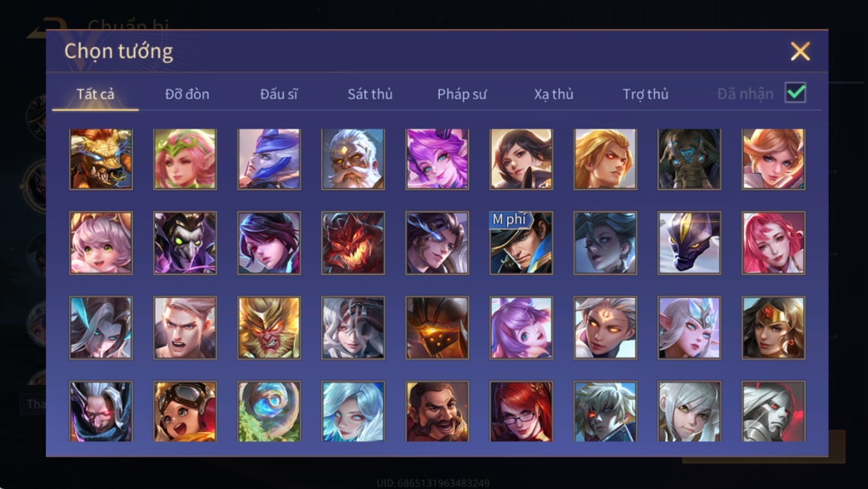Pick the black panther hero with gold stripe
Viewport: 868px width, 489px height.
point(689,243)
